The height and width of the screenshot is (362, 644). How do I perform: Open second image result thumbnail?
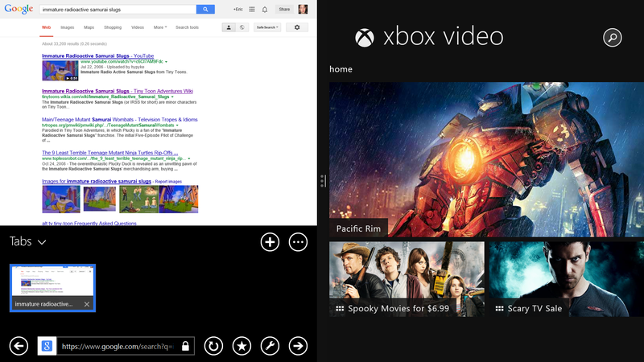click(100, 199)
